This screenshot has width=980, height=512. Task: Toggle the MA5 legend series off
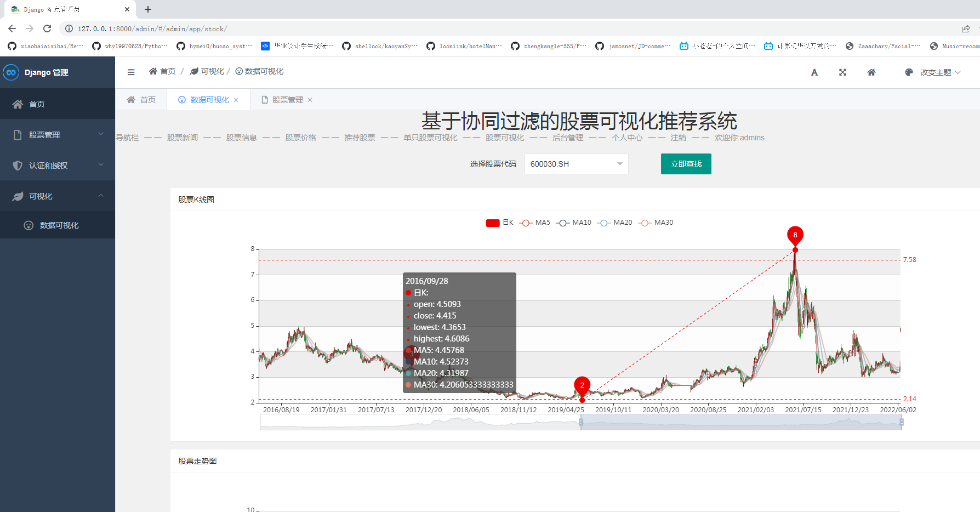[535, 223]
